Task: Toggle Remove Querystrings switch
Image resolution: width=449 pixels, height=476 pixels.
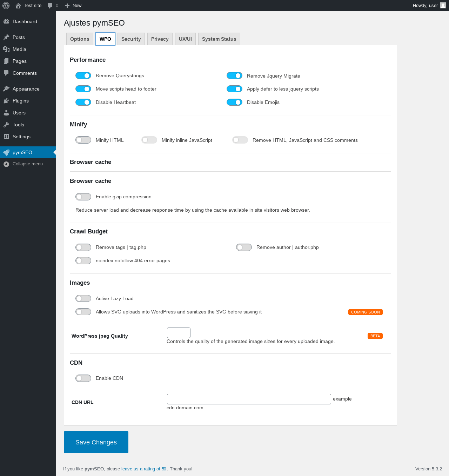Action: coord(83,75)
